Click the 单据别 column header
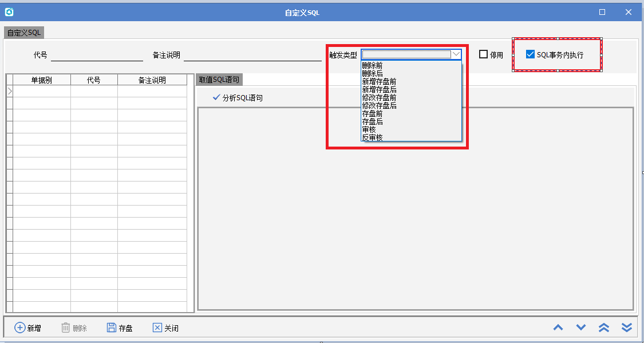Viewport: 644px width, 343px height. [41, 80]
